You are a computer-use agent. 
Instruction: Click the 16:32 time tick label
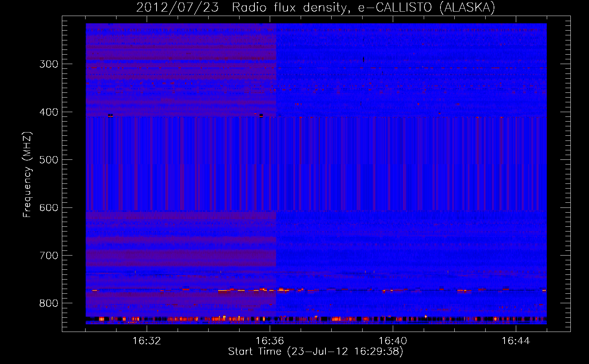pyautogui.click(x=147, y=341)
